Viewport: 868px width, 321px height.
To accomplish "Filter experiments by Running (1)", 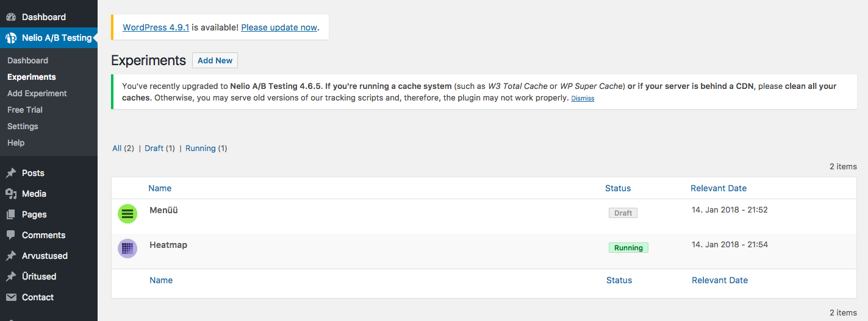I will [206, 148].
